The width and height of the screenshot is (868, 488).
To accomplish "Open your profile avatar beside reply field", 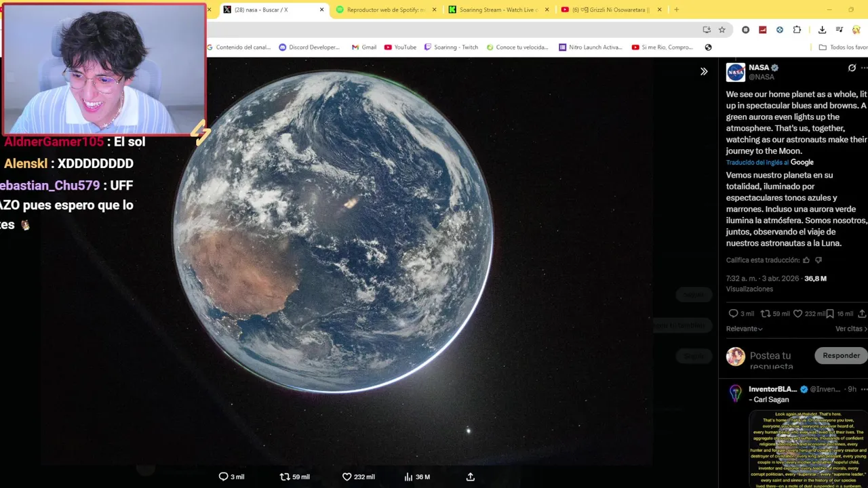I will tap(736, 357).
